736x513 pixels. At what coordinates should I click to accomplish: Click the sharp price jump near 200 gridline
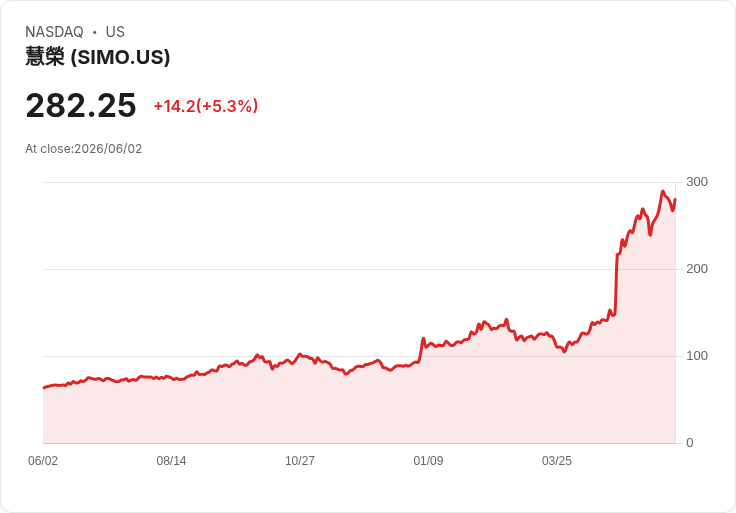pos(616,282)
